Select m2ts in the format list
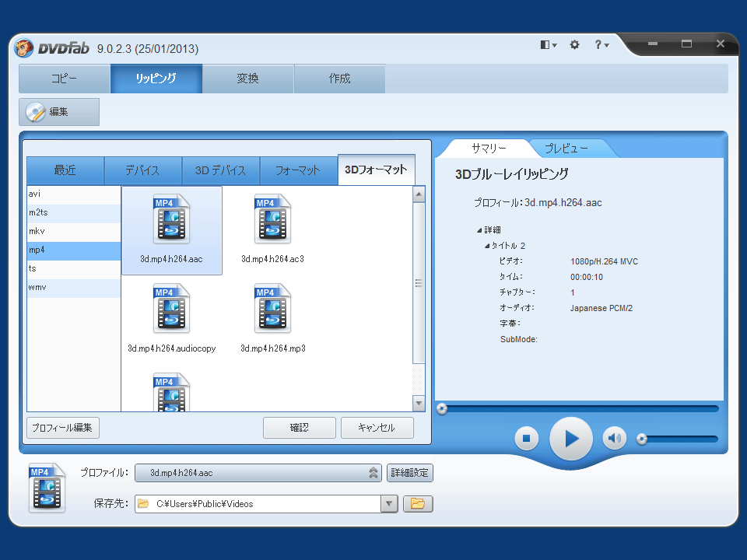Image resolution: width=747 pixels, height=560 pixels. pos(74,213)
